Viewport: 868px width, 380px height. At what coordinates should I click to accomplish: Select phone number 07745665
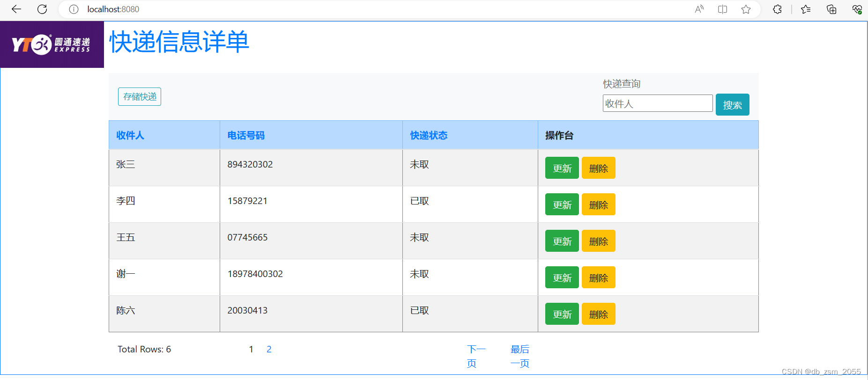click(x=247, y=237)
